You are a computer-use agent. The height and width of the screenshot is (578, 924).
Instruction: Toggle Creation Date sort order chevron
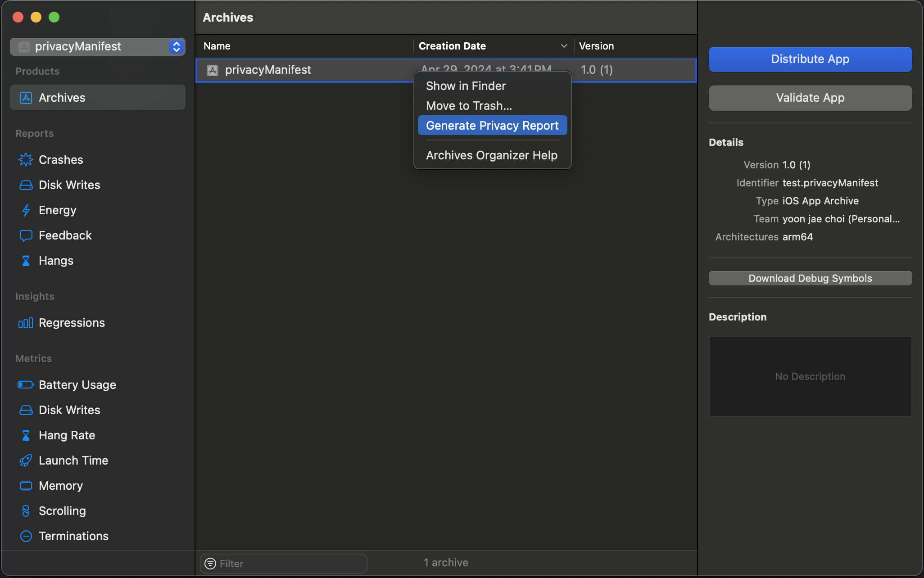click(564, 46)
